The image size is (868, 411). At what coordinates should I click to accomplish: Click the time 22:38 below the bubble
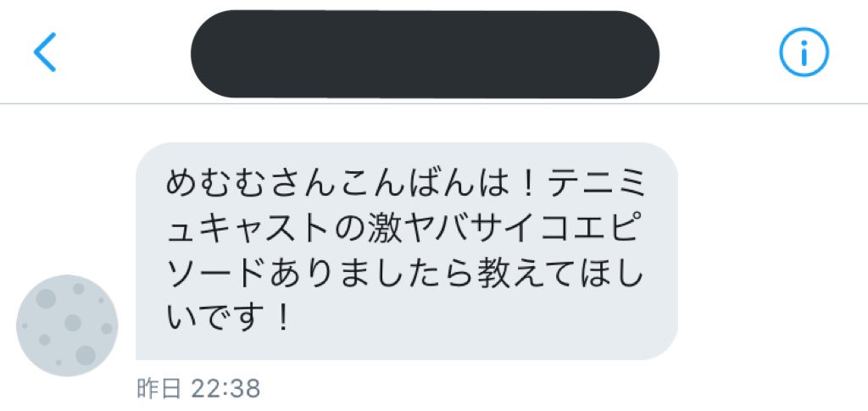[x=225, y=390]
